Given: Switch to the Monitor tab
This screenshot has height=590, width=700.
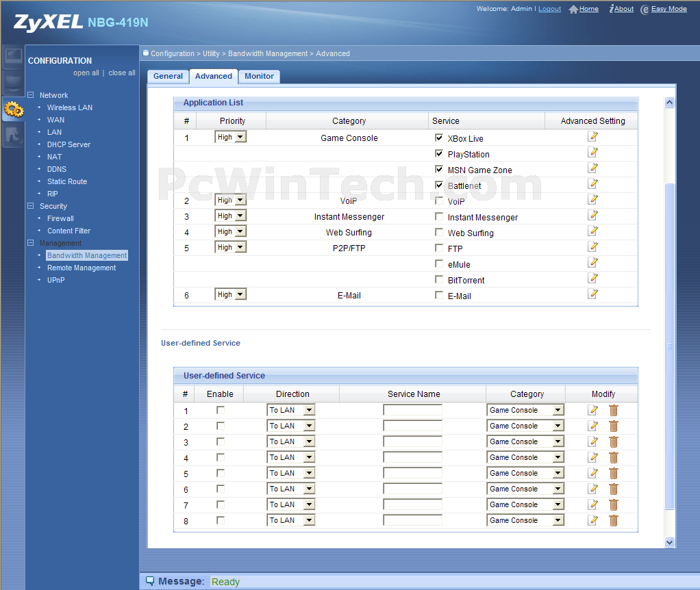Looking at the screenshot, I should (259, 76).
